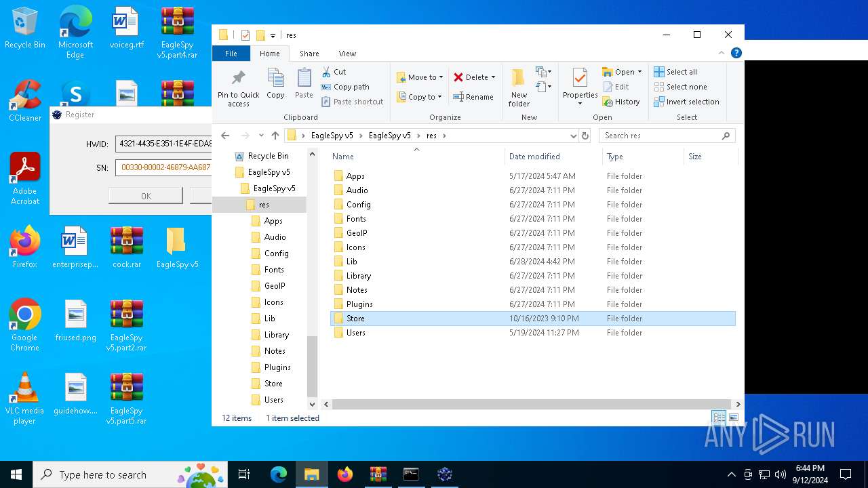Open WinRAR from the taskbar
Image resolution: width=868 pixels, height=488 pixels.
pyautogui.click(x=378, y=474)
